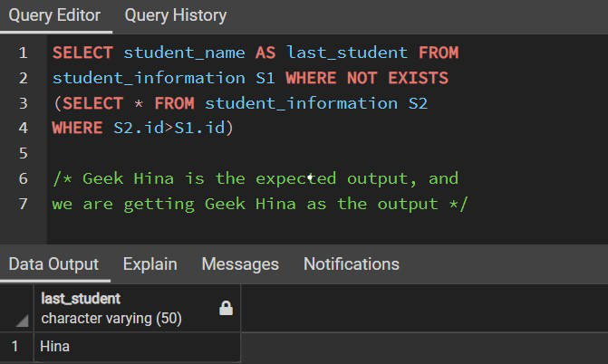Screen dimensions: 608x364
Task: Click line number 1 in editor gutter
Action: point(23,53)
